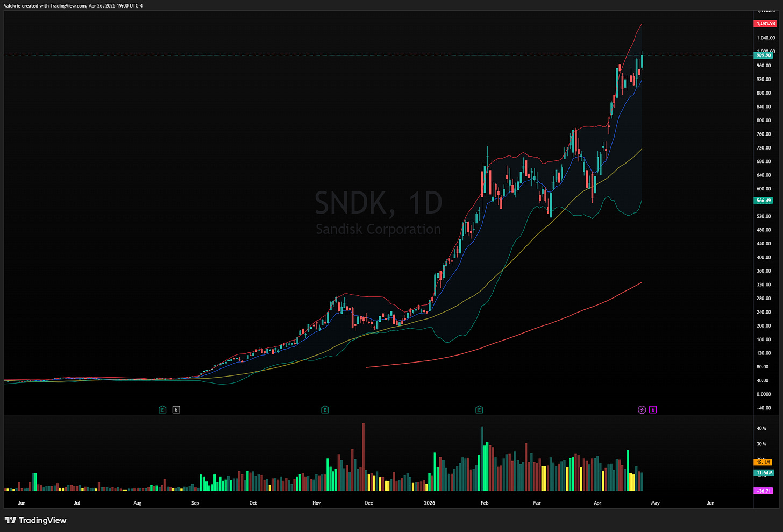Click the 80.00 price axis tick
The width and height of the screenshot is (783, 532).
click(x=763, y=367)
